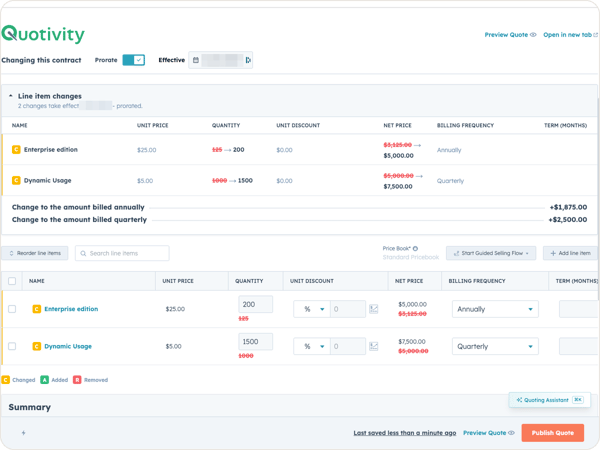
Task: Click the red Removed legend badge
Action: (x=77, y=380)
